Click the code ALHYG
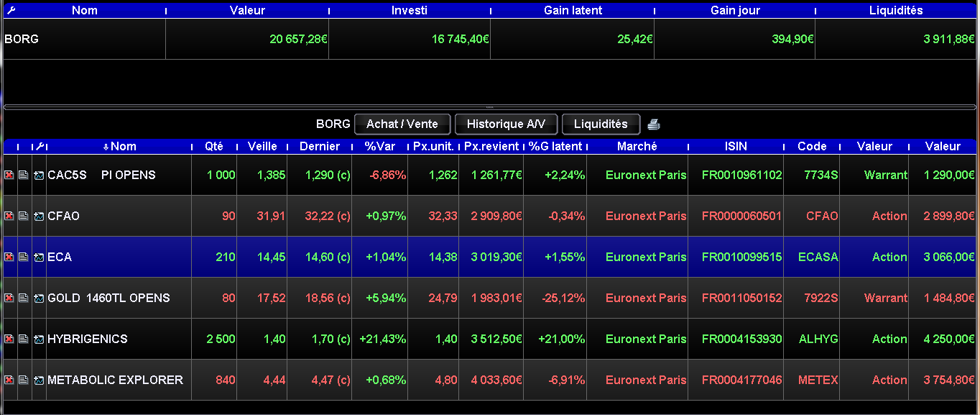Screen dimensions: 980x415 tap(818, 339)
